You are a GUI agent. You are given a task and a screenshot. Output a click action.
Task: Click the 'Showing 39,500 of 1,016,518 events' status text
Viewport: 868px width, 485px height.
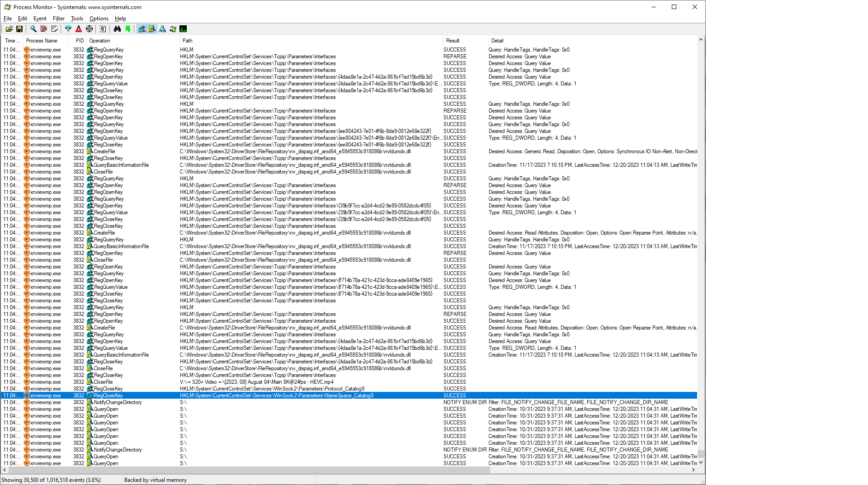tap(51, 480)
